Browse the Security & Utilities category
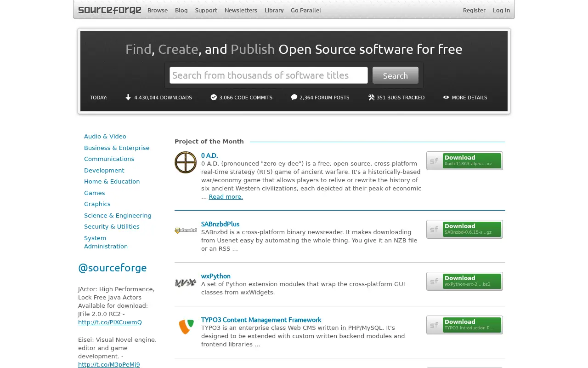 tap(112, 227)
